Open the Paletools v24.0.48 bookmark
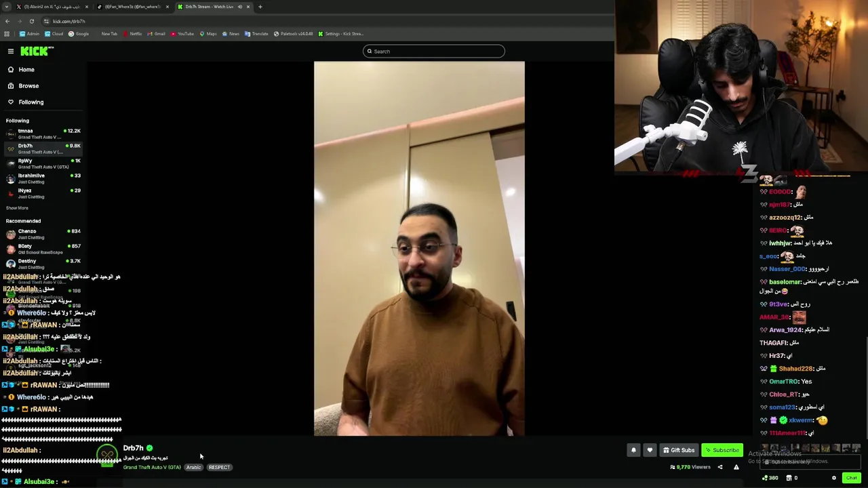 coord(294,34)
